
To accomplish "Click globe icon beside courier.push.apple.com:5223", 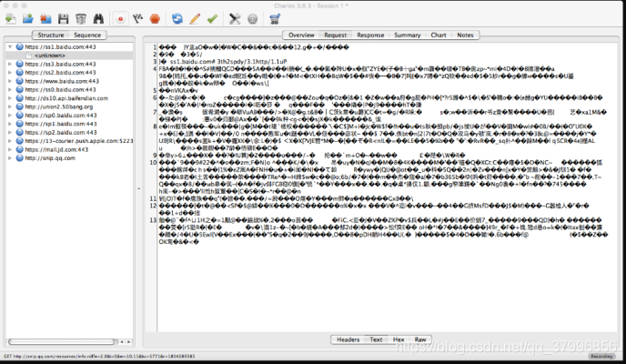I will [20, 141].
